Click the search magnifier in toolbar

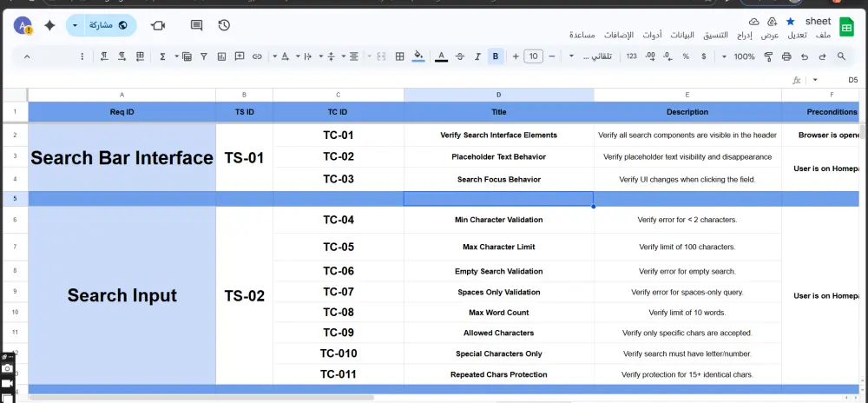click(x=841, y=56)
